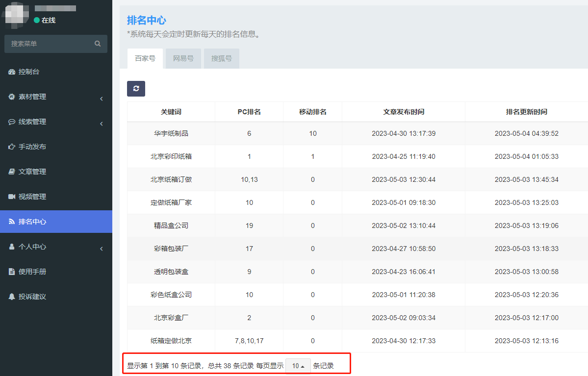Sort by the 排名更新时间 column header
The width and height of the screenshot is (588, 376).
526,112
